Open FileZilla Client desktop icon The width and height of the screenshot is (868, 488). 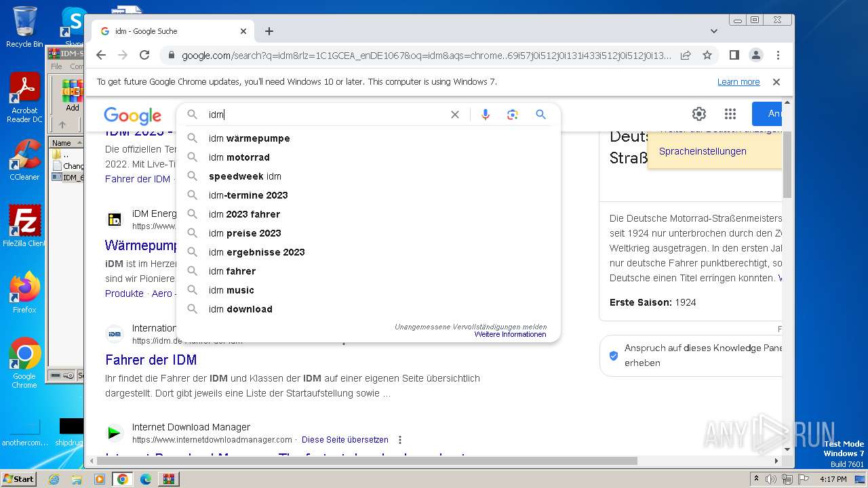tap(24, 226)
